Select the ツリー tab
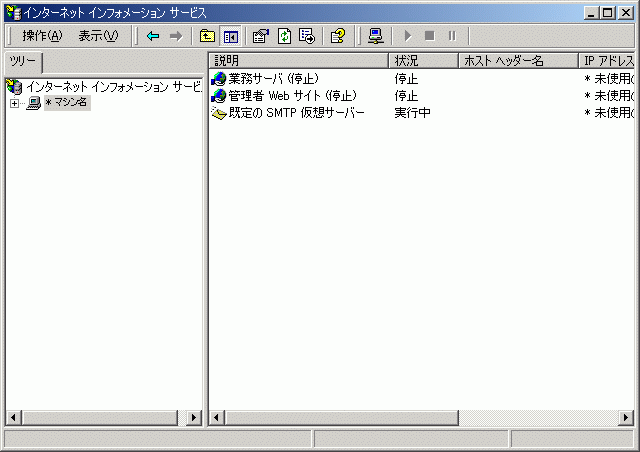The image size is (640, 452). 23,62
